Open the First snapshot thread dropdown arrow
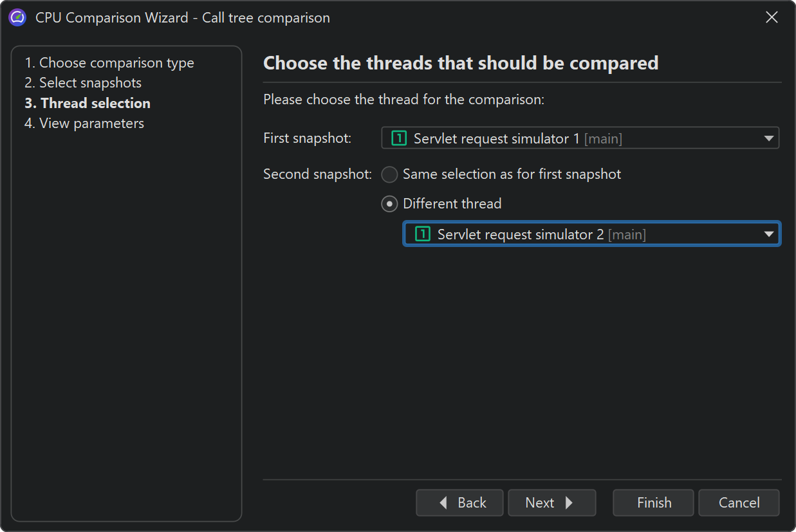This screenshot has width=796, height=532. click(768, 138)
